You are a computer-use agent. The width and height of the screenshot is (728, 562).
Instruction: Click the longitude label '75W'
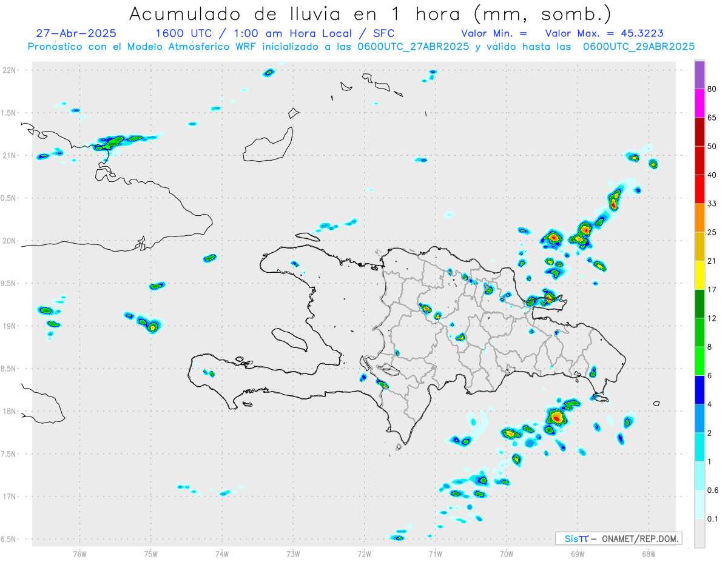point(151,553)
